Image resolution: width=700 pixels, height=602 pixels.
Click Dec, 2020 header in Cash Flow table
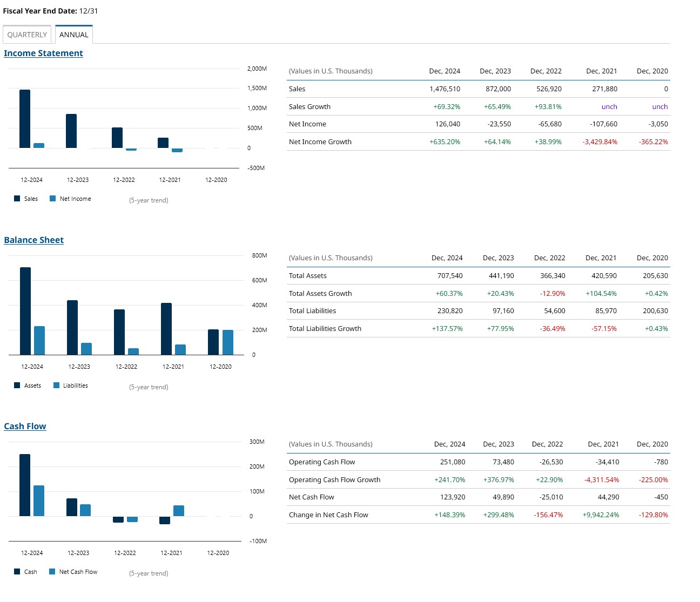(x=652, y=444)
